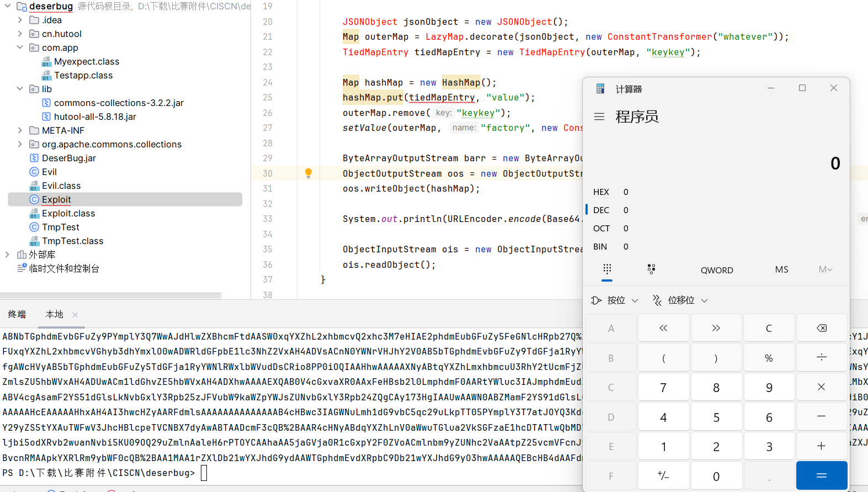Open 临时文件和控制台 node
868x492 pixels.
tap(64, 268)
